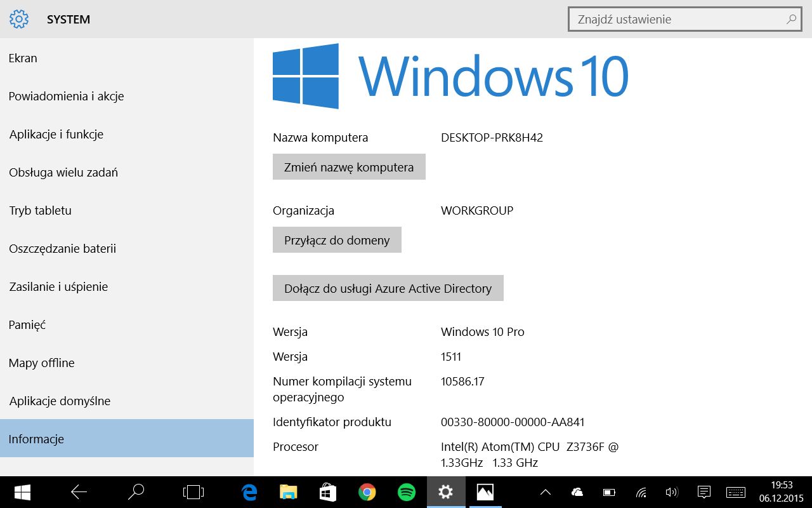Select Aplikacje domyślne
The height and width of the screenshot is (508, 812).
(127, 401)
